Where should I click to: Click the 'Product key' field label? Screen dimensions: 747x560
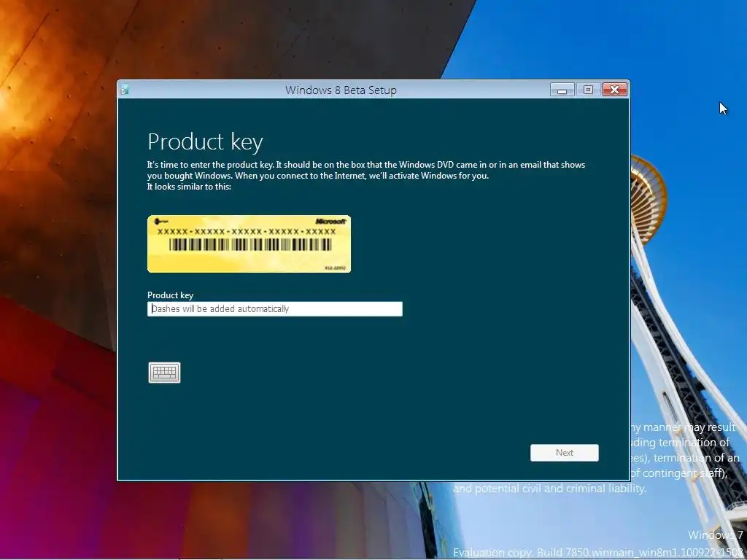170,295
